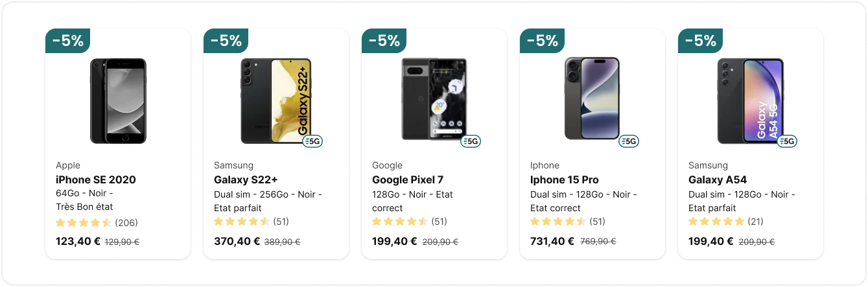This screenshot has width=868, height=287.
Task: Click the (206) review count
Action: pos(126,223)
